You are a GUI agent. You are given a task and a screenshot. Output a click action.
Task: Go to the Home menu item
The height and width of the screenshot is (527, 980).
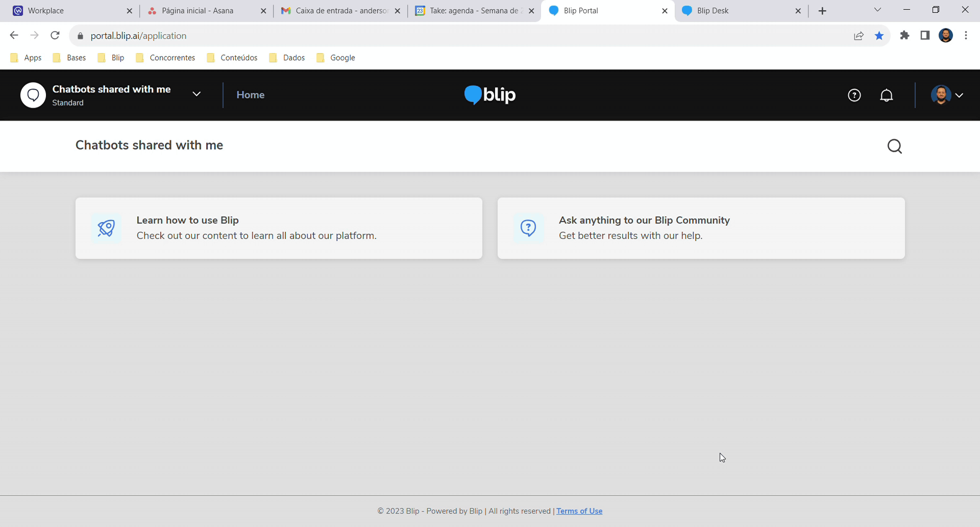[x=250, y=95]
